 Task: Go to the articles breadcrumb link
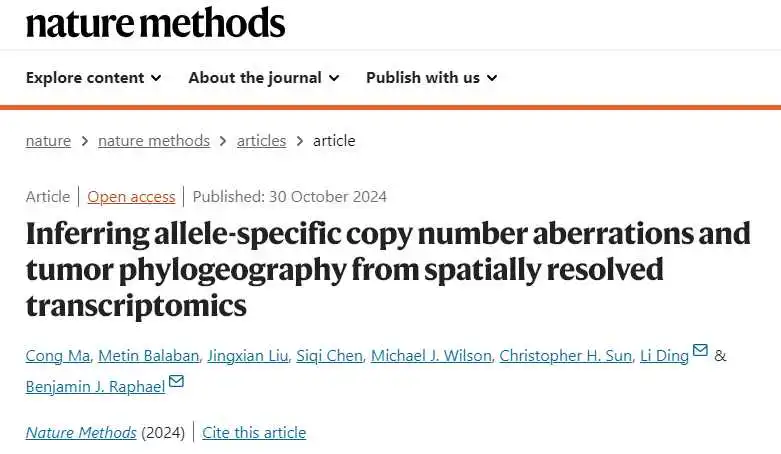[x=261, y=141]
